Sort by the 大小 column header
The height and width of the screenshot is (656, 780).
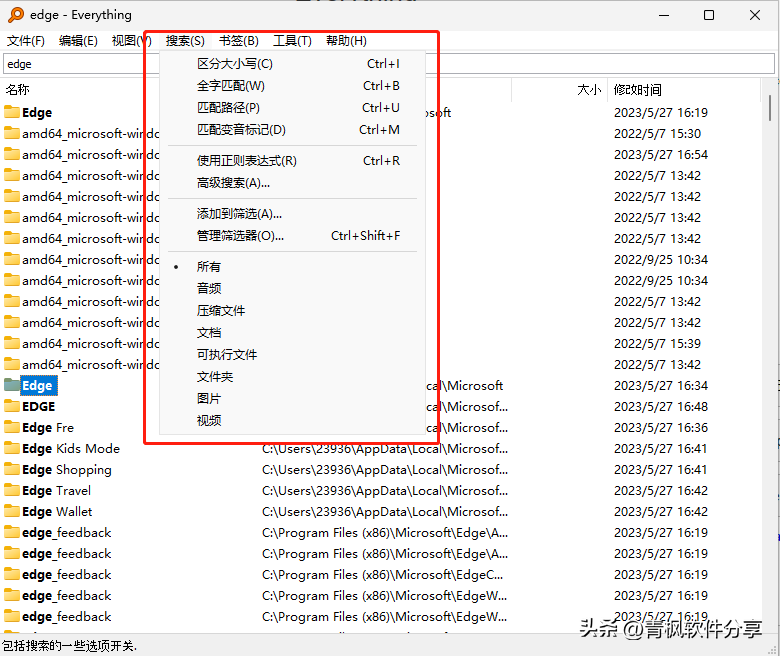(x=589, y=90)
